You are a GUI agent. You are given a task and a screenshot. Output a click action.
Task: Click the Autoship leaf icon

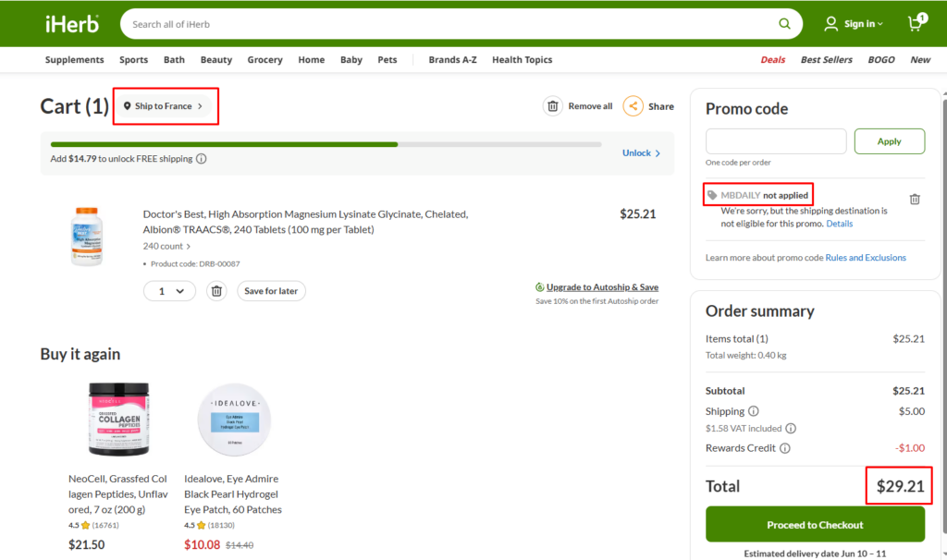pos(539,287)
